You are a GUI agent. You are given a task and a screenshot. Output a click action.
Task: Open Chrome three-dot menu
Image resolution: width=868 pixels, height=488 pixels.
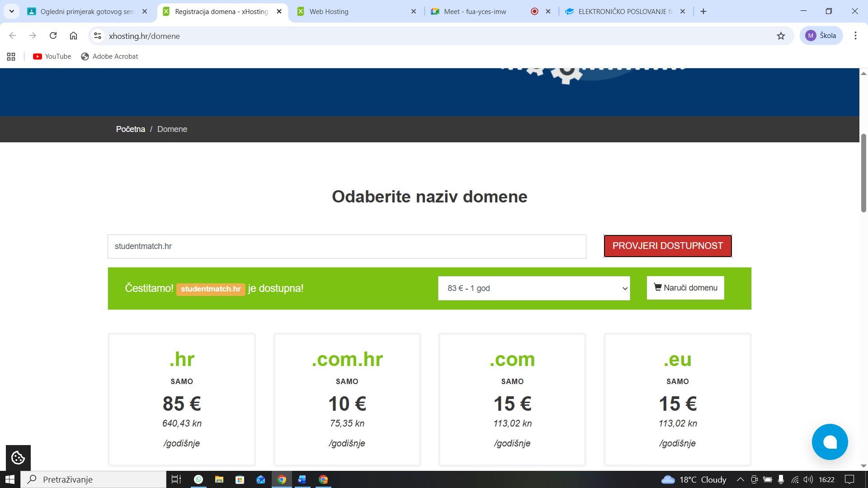tap(855, 36)
